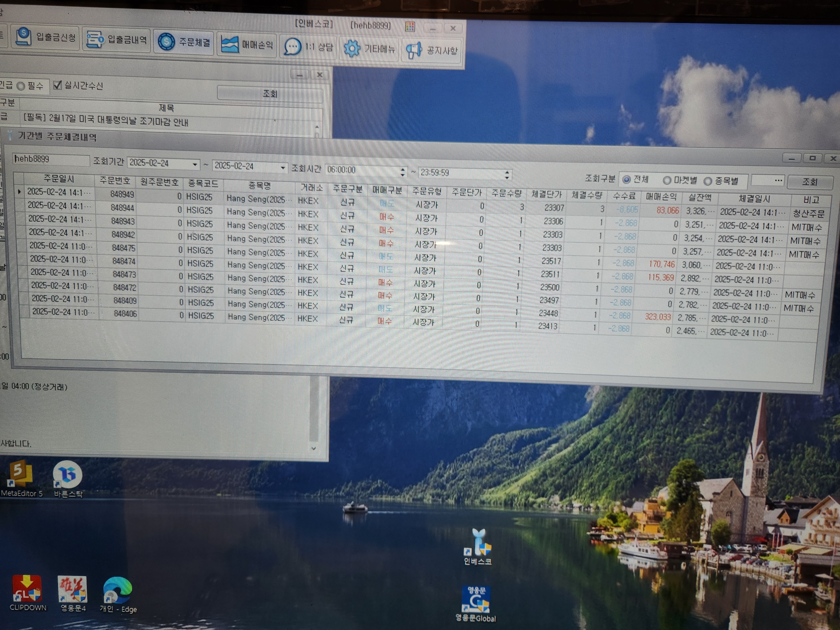Open the start date dropdown 2025-02-24

pos(195,165)
